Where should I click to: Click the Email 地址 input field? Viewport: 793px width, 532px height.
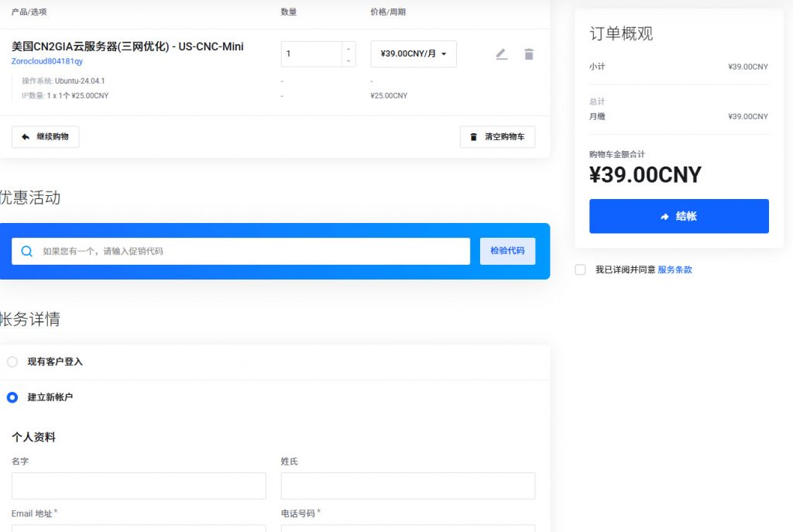point(138,530)
